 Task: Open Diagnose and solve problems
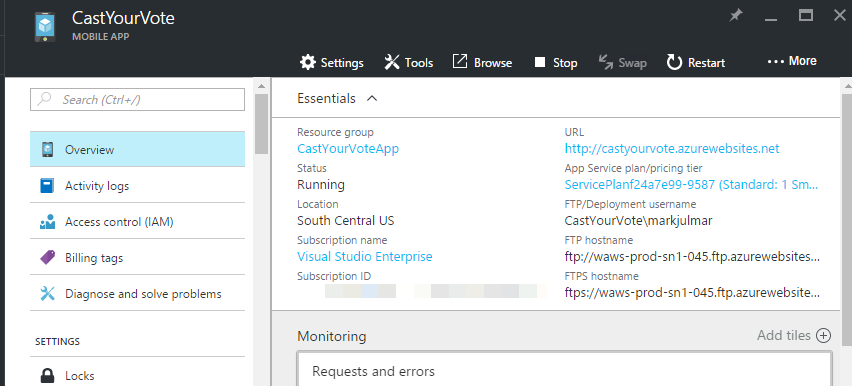point(137,294)
